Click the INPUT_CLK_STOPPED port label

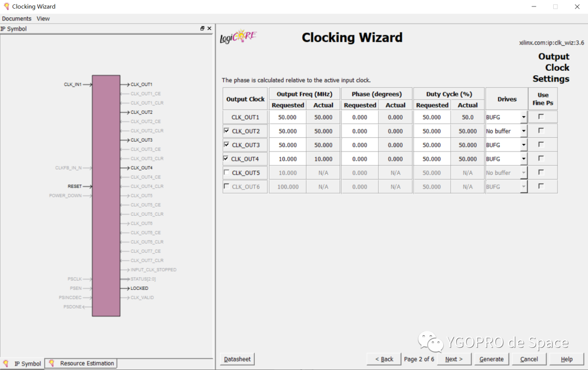[x=154, y=269]
